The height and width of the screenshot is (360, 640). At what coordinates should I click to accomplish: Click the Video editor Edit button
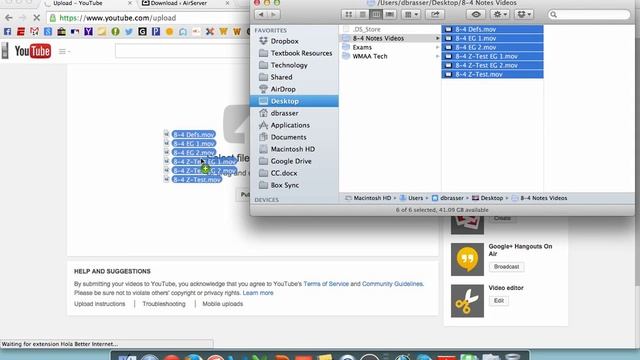click(x=499, y=301)
